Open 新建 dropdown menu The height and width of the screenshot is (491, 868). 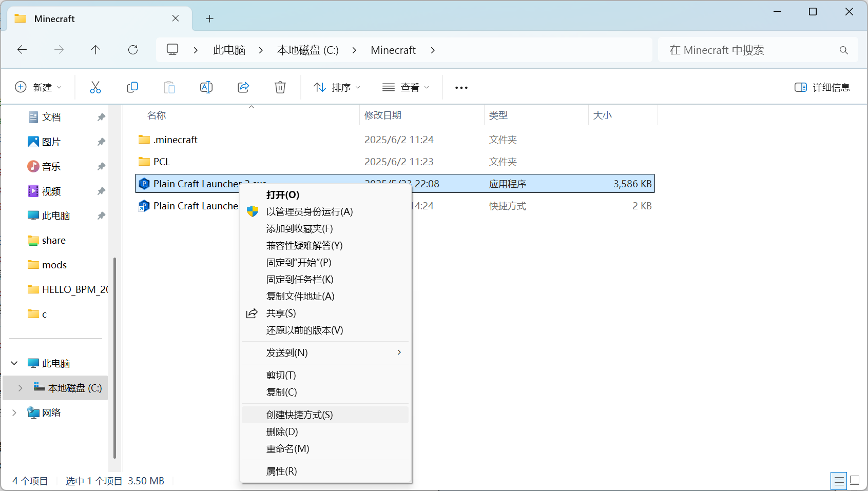pos(38,87)
